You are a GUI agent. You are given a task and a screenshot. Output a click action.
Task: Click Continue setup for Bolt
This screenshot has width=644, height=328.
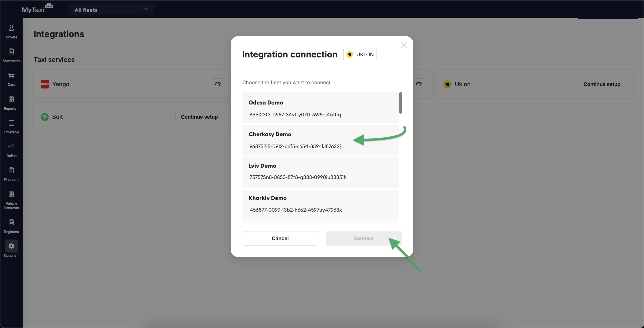pos(199,117)
